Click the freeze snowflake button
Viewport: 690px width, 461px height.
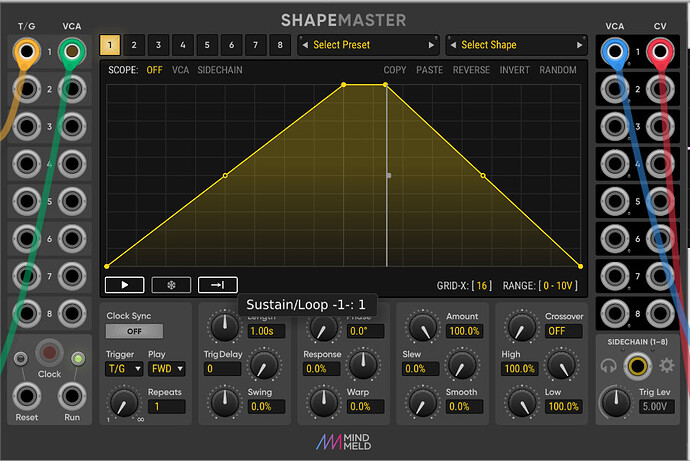point(171,284)
